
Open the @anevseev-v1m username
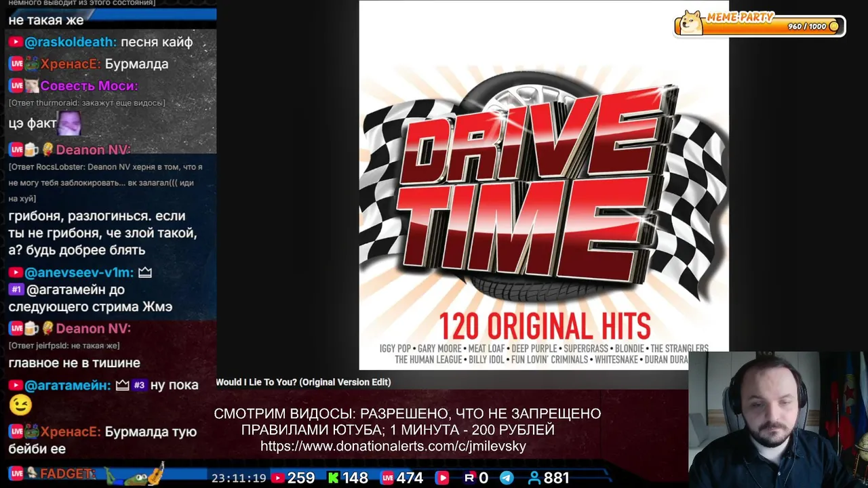(79, 272)
